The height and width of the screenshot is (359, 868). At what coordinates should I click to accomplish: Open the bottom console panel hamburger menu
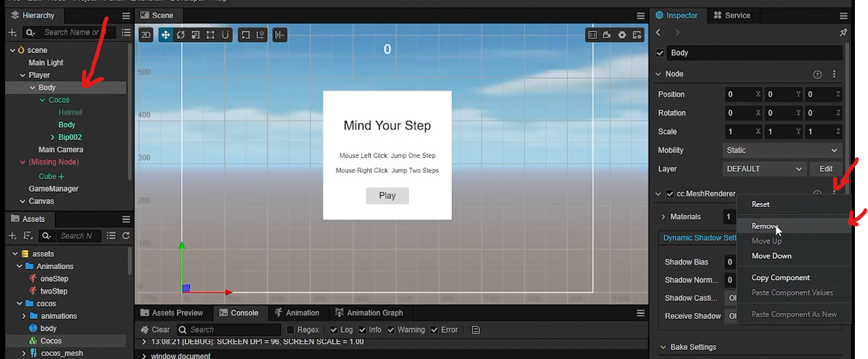[x=640, y=313]
